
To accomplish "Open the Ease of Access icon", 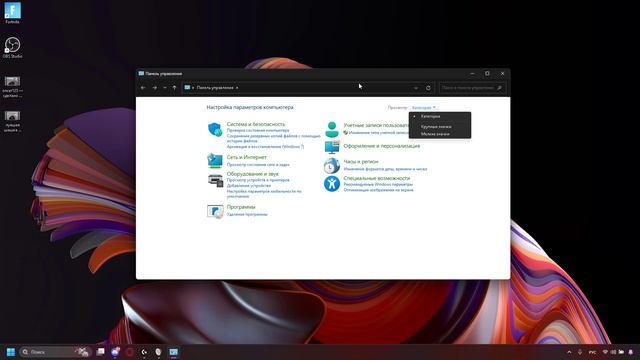I will pyautogui.click(x=332, y=183).
